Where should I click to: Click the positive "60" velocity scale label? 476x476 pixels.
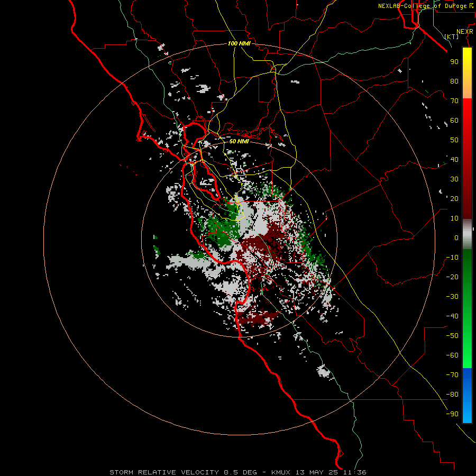(454, 120)
